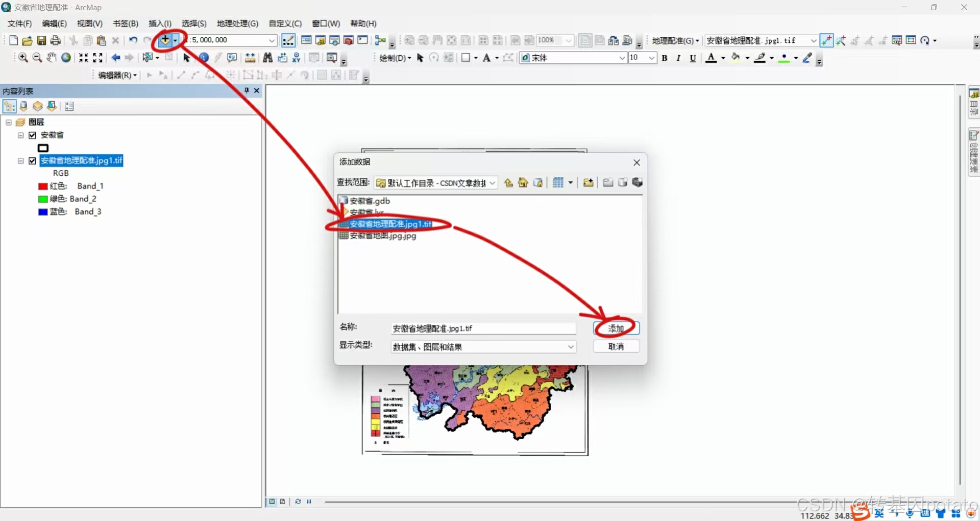
Task: Switch to data view button
Action: click(272, 502)
